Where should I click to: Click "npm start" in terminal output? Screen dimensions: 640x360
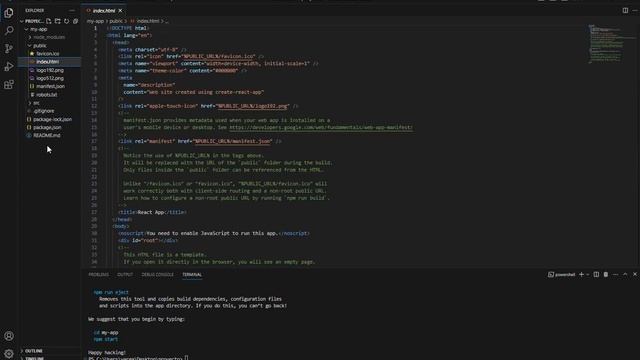(x=105, y=339)
